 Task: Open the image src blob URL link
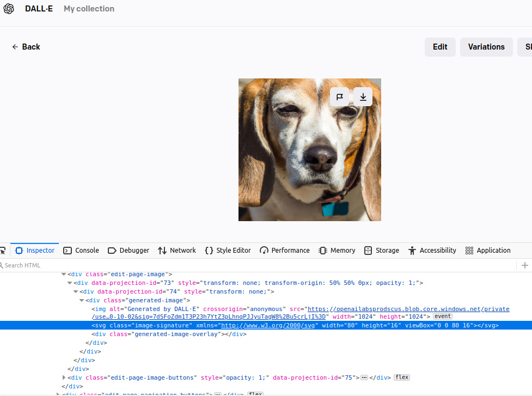pyautogui.click(x=300, y=313)
